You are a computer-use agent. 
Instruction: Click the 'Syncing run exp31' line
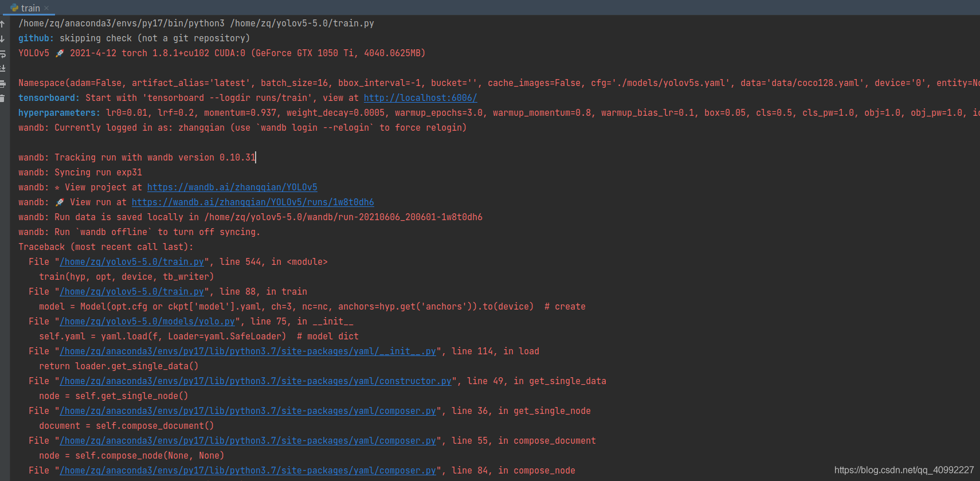80,173
